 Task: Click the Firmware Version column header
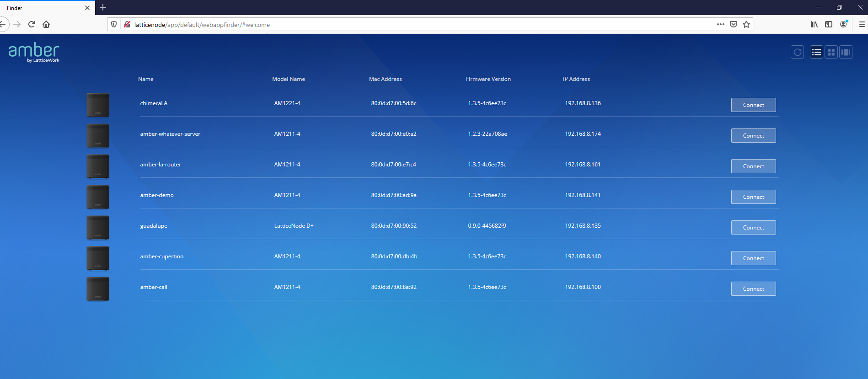coord(488,79)
